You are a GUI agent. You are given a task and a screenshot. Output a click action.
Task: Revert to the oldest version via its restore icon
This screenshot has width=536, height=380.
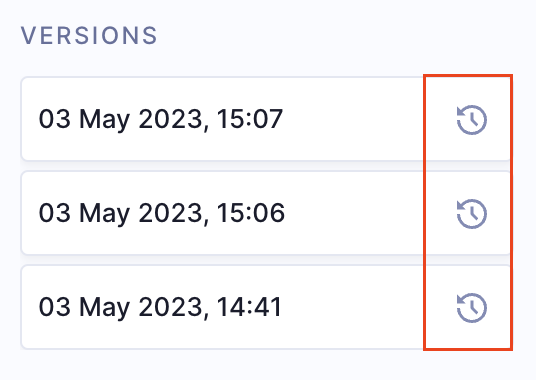coord(472,308)
